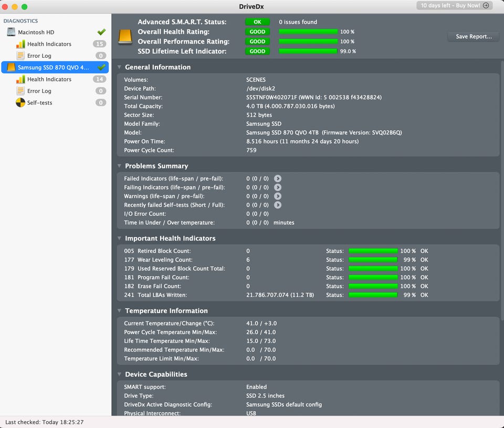Collapse the Problems Summary section

coord(120,166)
